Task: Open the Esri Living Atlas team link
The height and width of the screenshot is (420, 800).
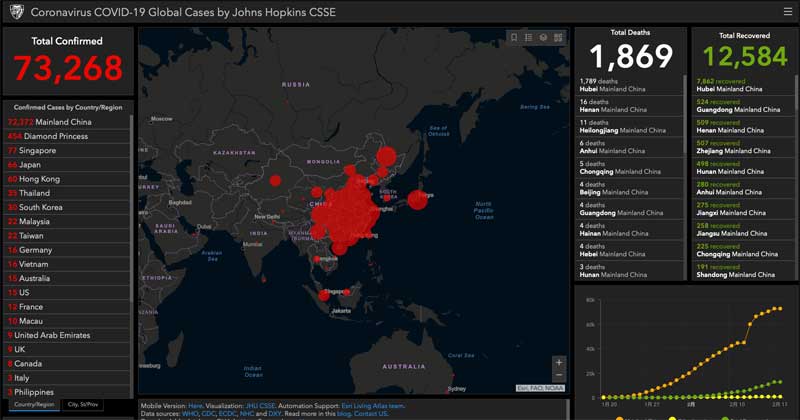Action: [372, 406]
